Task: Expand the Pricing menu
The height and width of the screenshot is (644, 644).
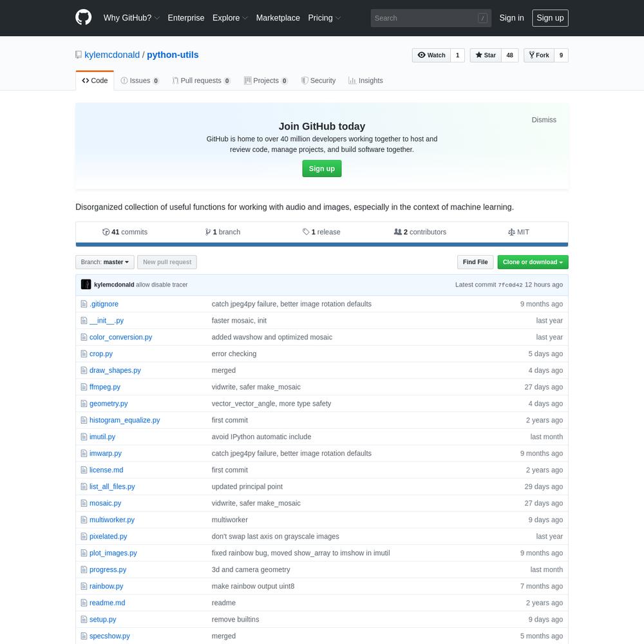Action: pos(325,18)
